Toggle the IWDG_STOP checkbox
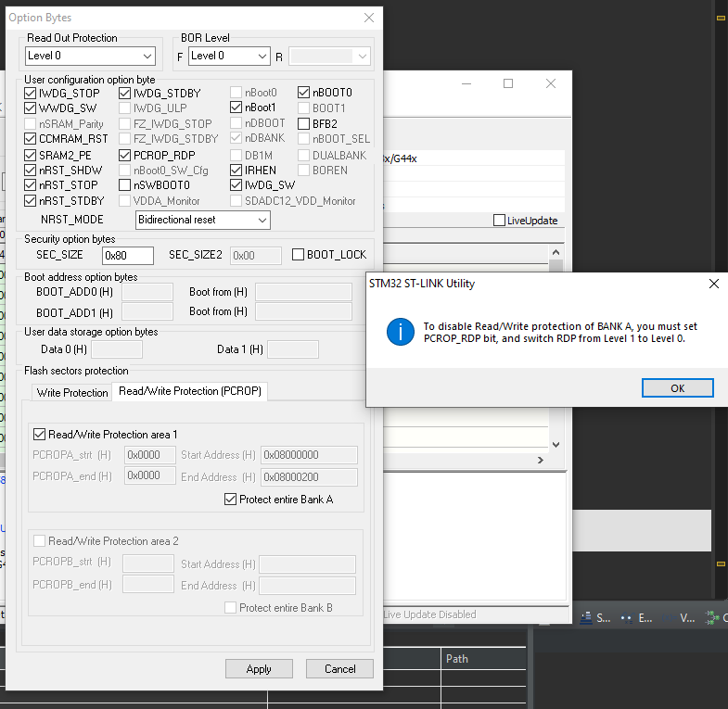Image resolution: width=728 pixels, height=709 pixels. click(x=31, y=94)
